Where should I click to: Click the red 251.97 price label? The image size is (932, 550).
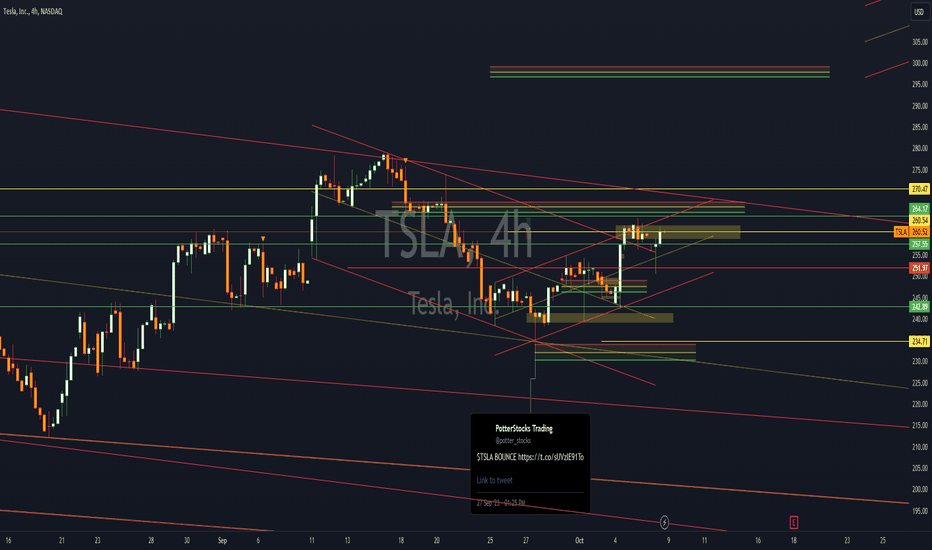click(x=920, y=268)
